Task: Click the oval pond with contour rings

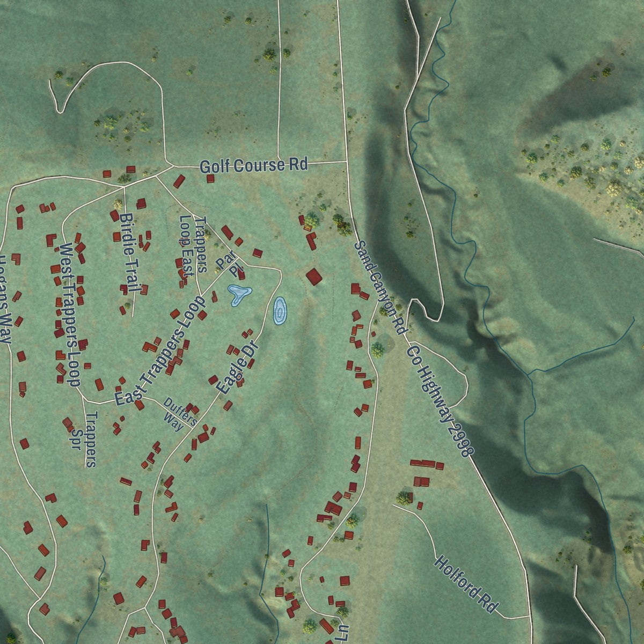Action: coord(279,311)
